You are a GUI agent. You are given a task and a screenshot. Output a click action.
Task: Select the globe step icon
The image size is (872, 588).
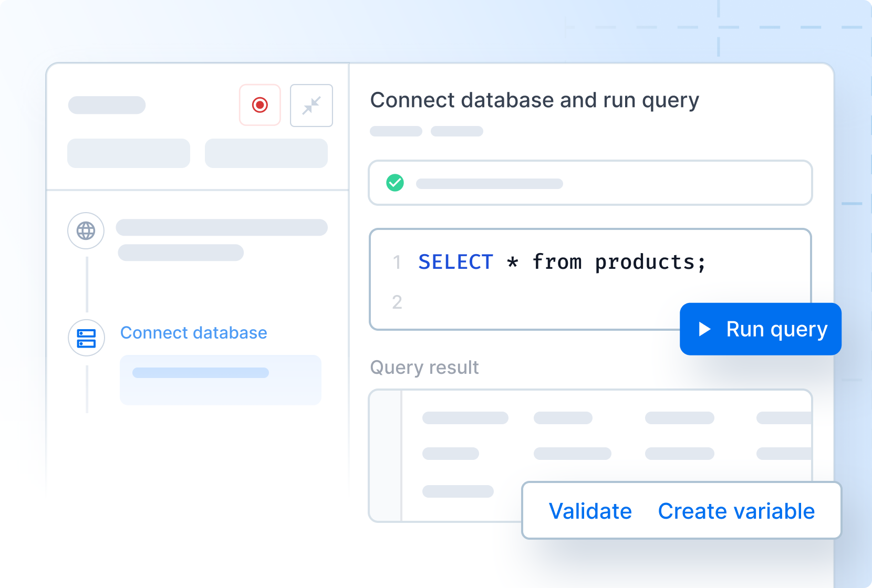(86, 230)
